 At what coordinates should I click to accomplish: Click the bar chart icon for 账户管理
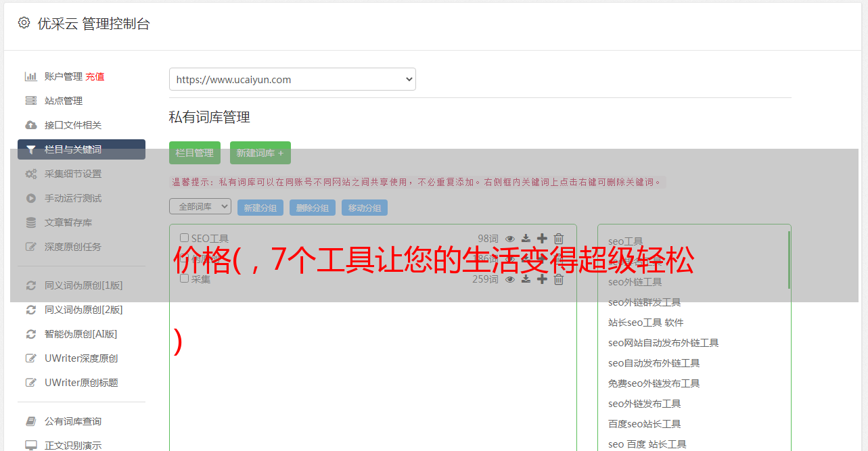coord(30,76)
